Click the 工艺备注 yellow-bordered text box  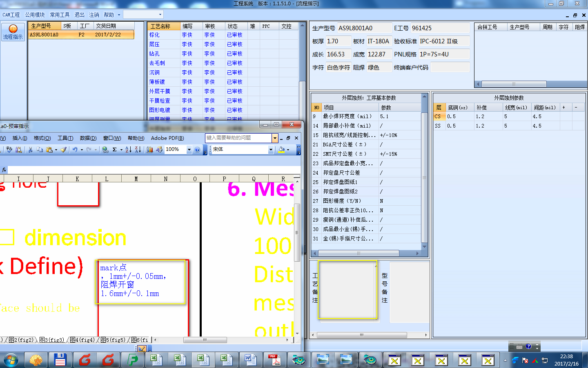tap(347, 289)
